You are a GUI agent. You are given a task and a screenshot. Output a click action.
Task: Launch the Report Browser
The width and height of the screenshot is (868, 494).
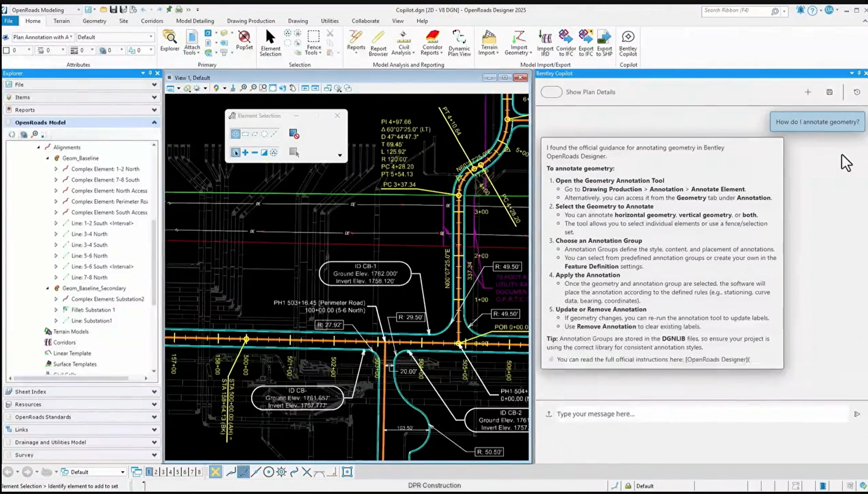[x=378, y=43]
